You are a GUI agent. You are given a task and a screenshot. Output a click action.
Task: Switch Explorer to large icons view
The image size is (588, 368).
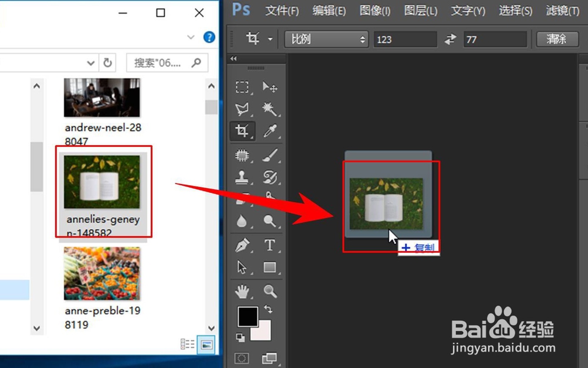(206, 344)
